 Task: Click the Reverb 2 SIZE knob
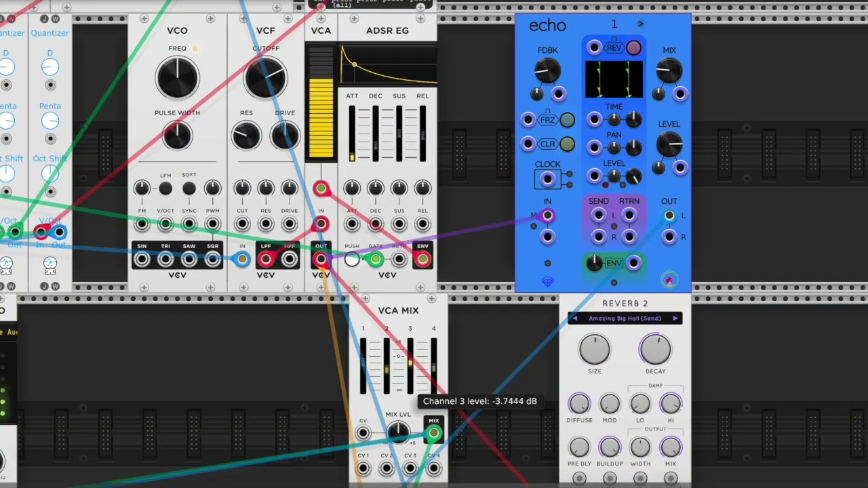pos(595,349)
